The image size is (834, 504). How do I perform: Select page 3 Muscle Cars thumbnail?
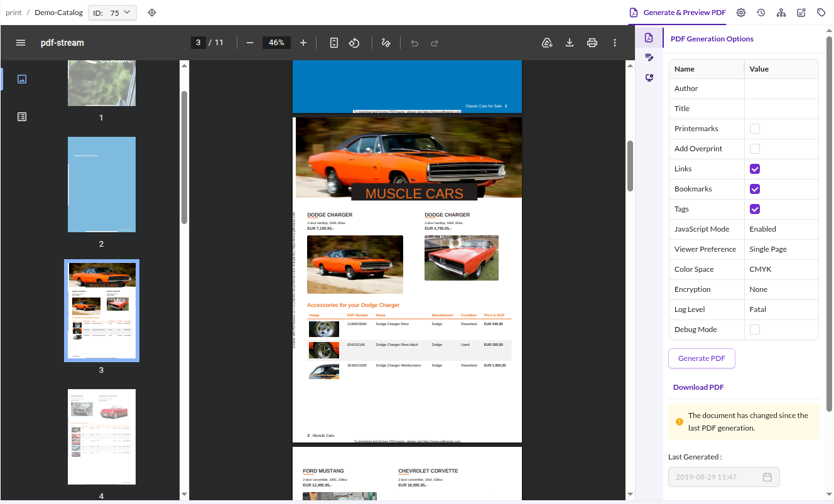click(x=102, y=311)
